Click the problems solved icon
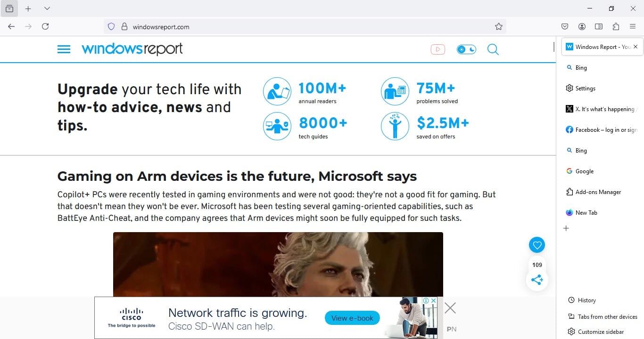 395,91
